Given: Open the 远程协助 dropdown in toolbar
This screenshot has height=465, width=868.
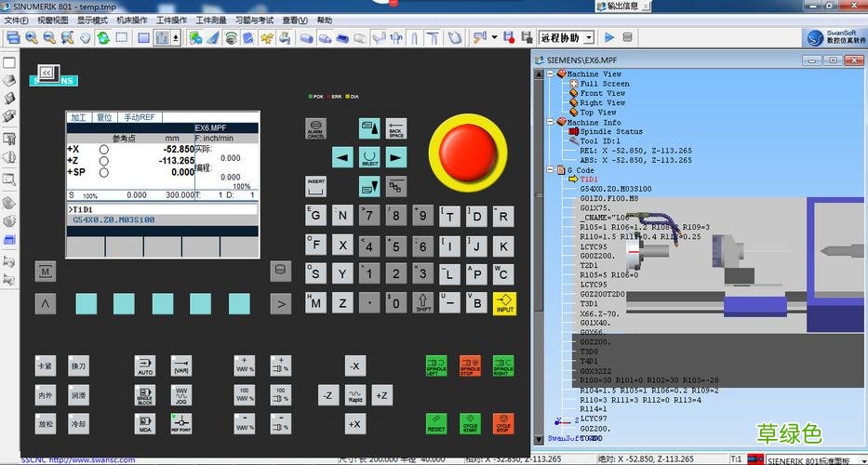Looking at the screenshot, I should 589,38.
